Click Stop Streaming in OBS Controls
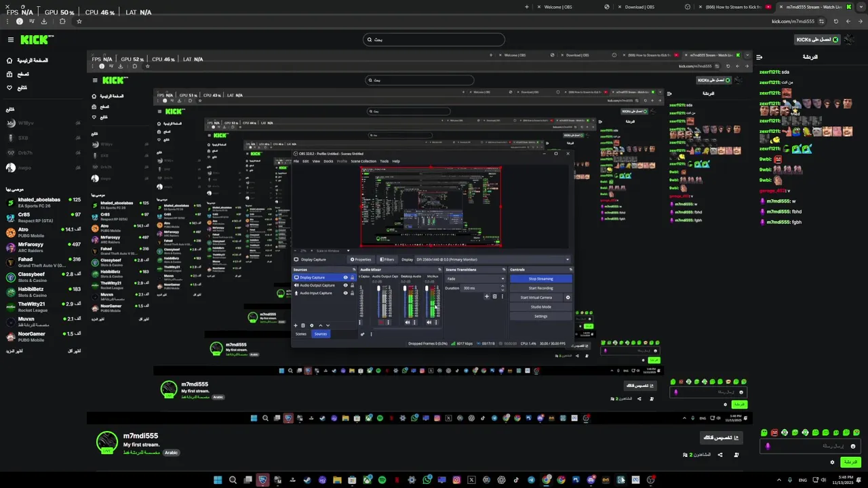The image size is (868, 488). pyautogui.click(x=541, y=279)
